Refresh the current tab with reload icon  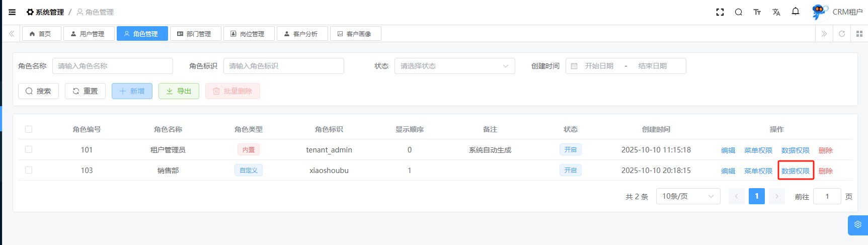point(841,34)
